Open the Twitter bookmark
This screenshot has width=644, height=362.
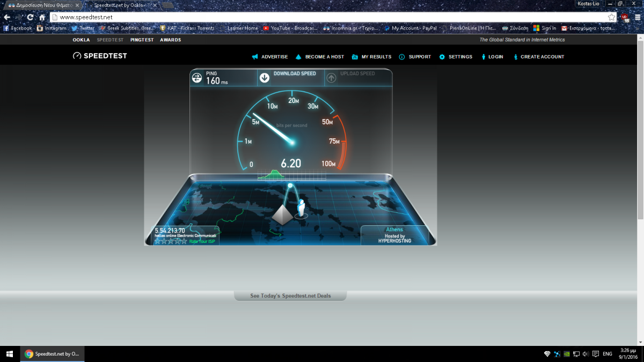point(83,28)
